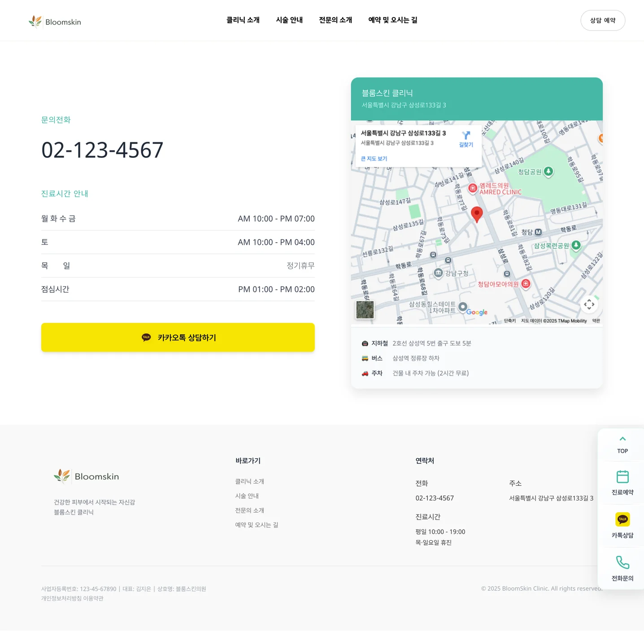644x644 pixels.
Task: Expand the map via 큰 지도 보기 link
Action: coord(374,158)
